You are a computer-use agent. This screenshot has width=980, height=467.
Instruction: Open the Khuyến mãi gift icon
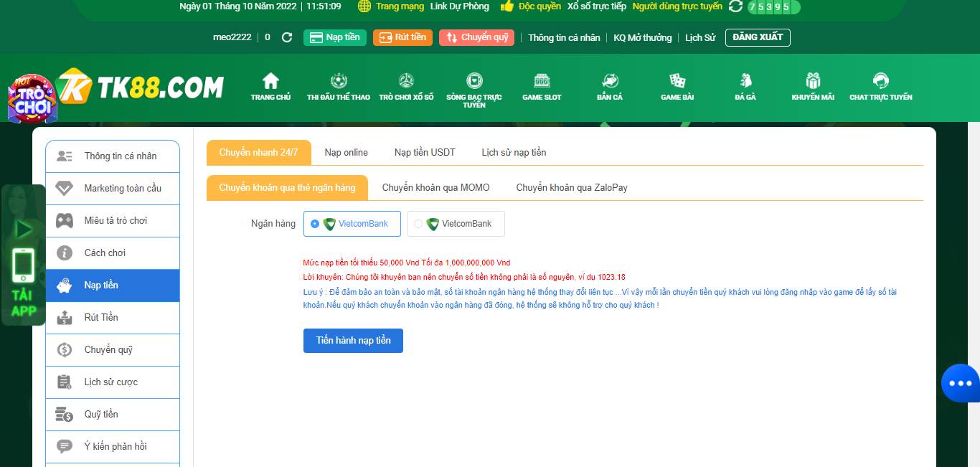813,80
